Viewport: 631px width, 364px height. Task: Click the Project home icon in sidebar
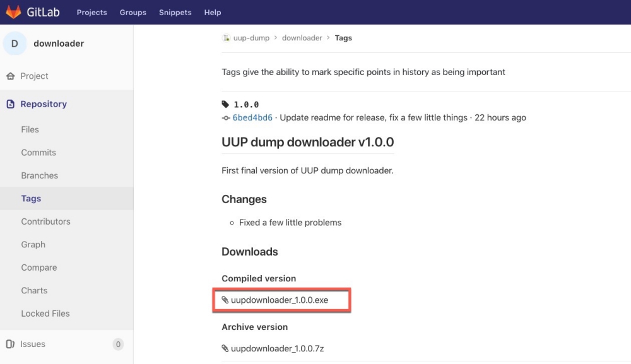tap(10, 76)
